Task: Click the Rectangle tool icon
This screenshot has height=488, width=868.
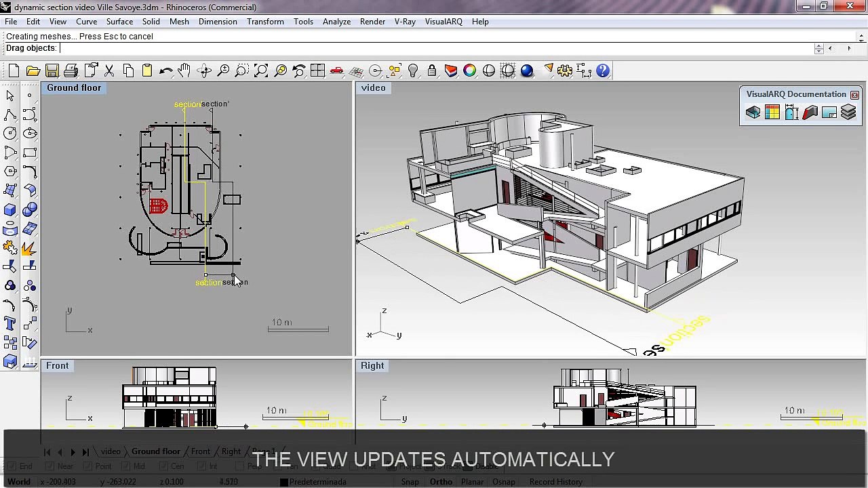Action: pos(29,152)
